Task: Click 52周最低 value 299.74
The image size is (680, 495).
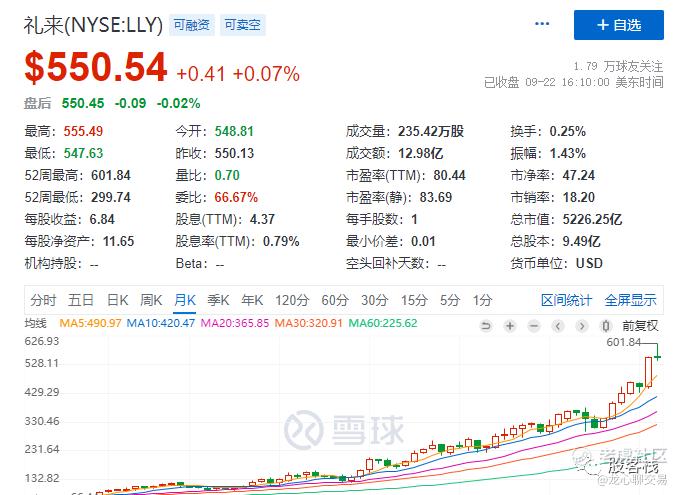Action: (111, 197)
